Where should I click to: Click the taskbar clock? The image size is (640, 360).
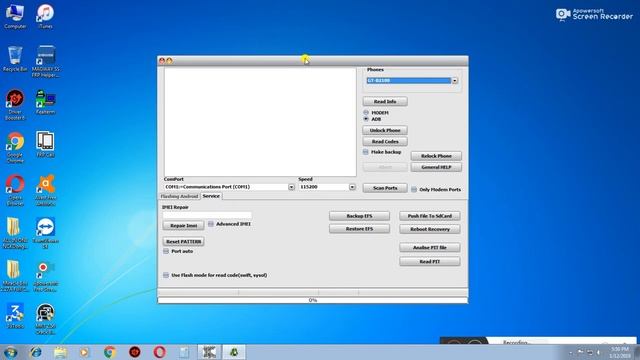[x=620, y=352]
